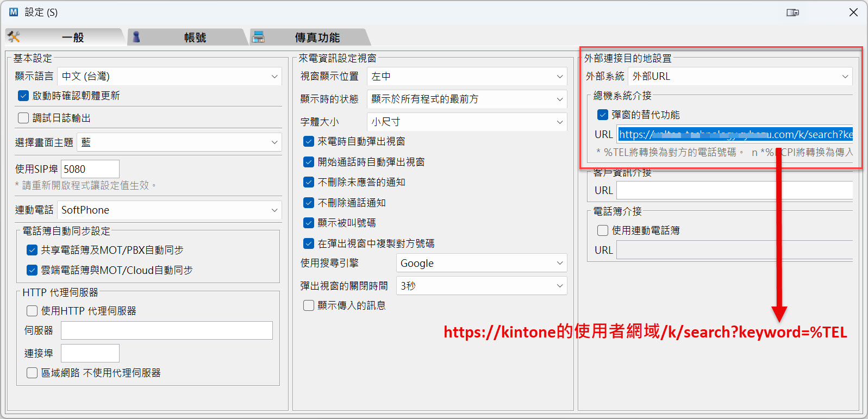Click the wrench icon on the 一般 tab

(x=14, y=37)
